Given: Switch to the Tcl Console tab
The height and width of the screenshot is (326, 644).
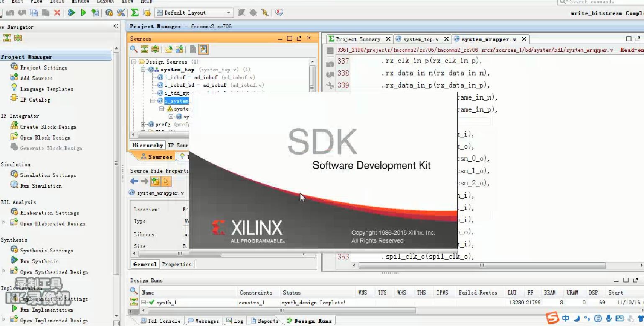Looking at the screenshot, I should pos(160,321).
